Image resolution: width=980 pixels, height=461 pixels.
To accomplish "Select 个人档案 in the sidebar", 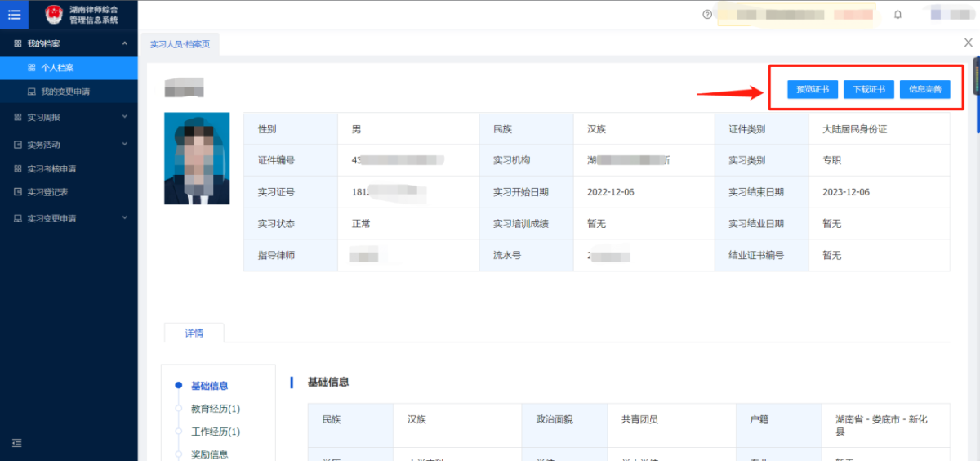I will 57,68.
